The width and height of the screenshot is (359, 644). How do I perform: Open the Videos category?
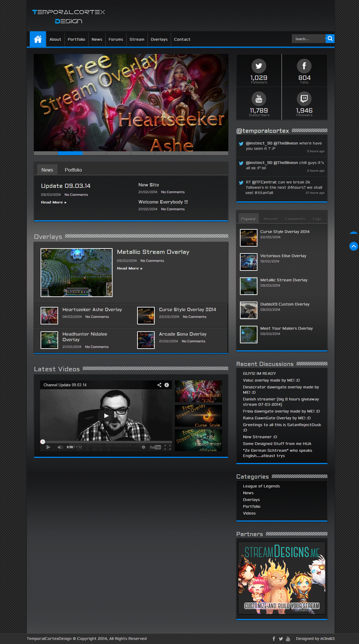(249, 513)
